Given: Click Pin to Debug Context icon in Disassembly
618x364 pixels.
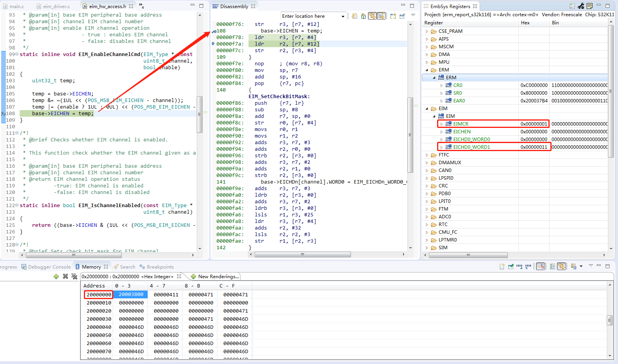Looking at the screenshot, I should tap(402, 16).
